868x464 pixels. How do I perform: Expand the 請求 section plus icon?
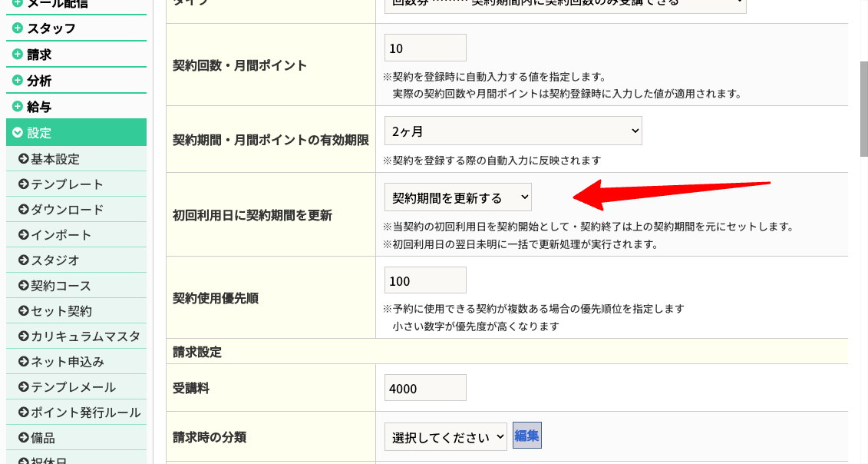[x=18, y=55]
